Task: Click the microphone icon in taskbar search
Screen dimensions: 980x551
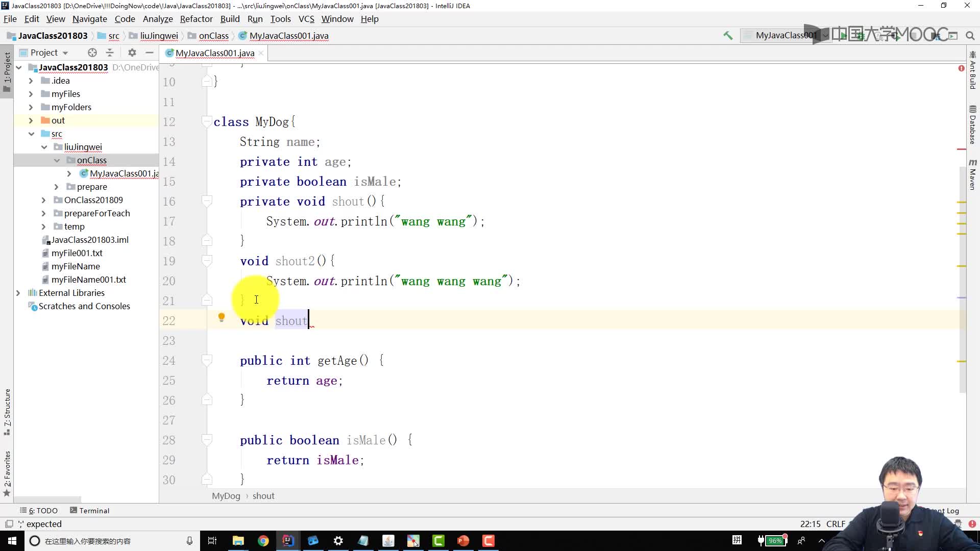Action: pyautogui.click(x=189, y=541)
